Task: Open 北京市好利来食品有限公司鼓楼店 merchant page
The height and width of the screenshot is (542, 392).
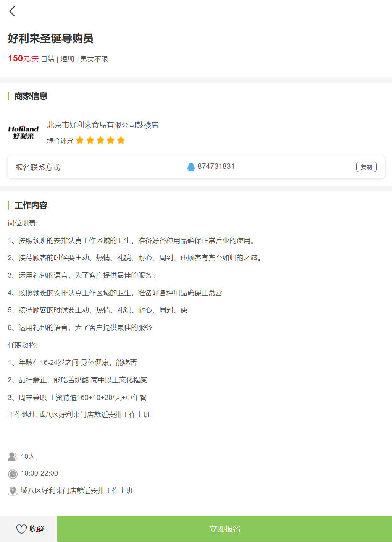Action: [102, 125]
